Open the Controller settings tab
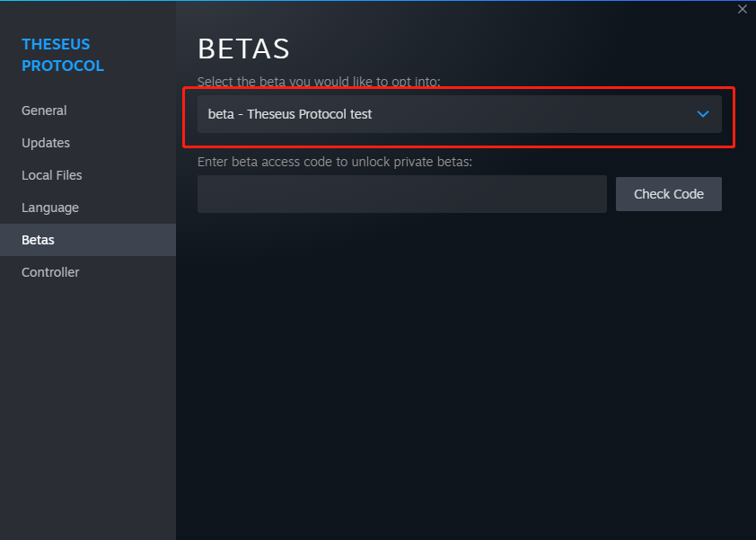The width and height of the screenshot is (756, 540). (x=50, y=272)
